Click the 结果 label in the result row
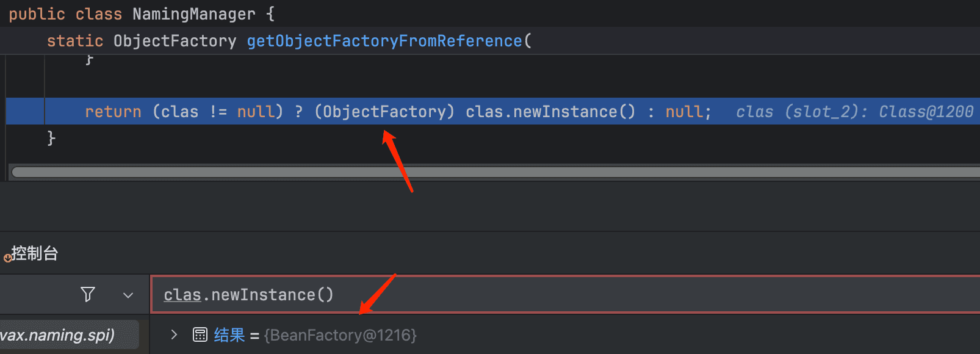 point(229,335)
